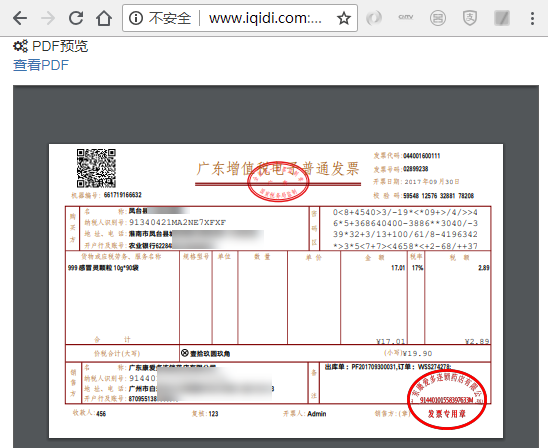Click the invoice title 广东增值税电子普通发票
The height and width of the screenshot is (448, 548).
[x=277, y=169]
